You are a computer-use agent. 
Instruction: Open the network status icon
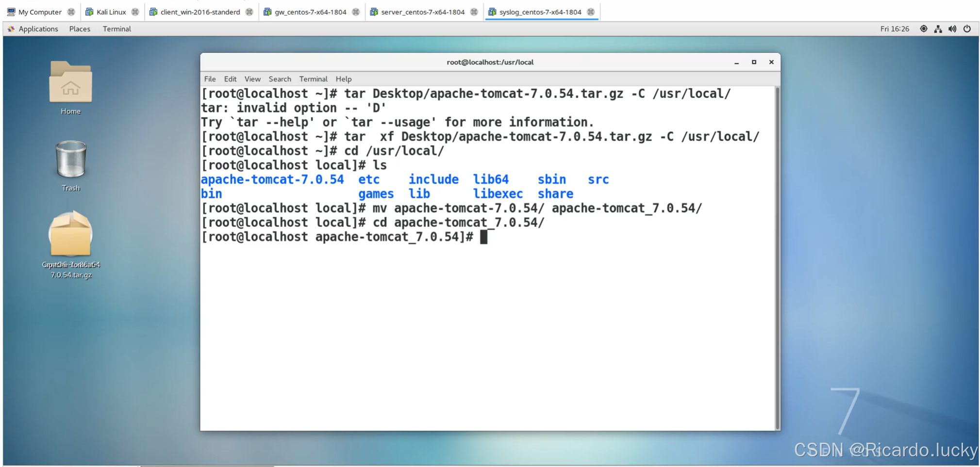pyautogui.click(x=938, y=29)
